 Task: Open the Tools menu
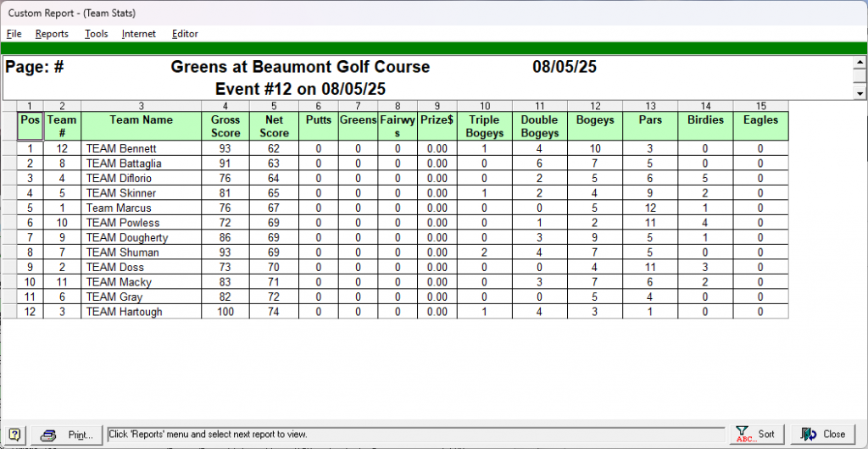pyautogui.click(x=96, y=34)
